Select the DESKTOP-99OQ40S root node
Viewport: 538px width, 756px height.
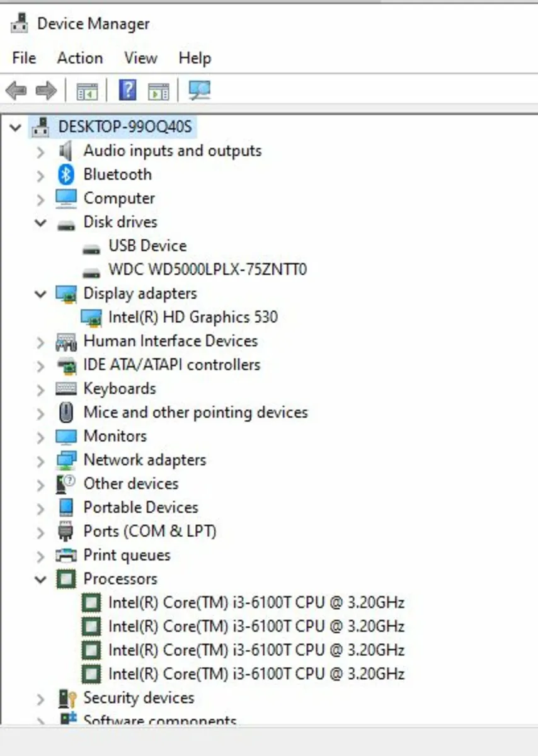(124, 127)
